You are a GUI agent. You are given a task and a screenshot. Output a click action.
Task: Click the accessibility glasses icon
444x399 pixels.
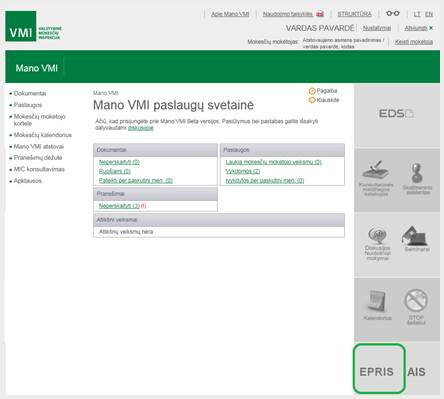[393, 13]
